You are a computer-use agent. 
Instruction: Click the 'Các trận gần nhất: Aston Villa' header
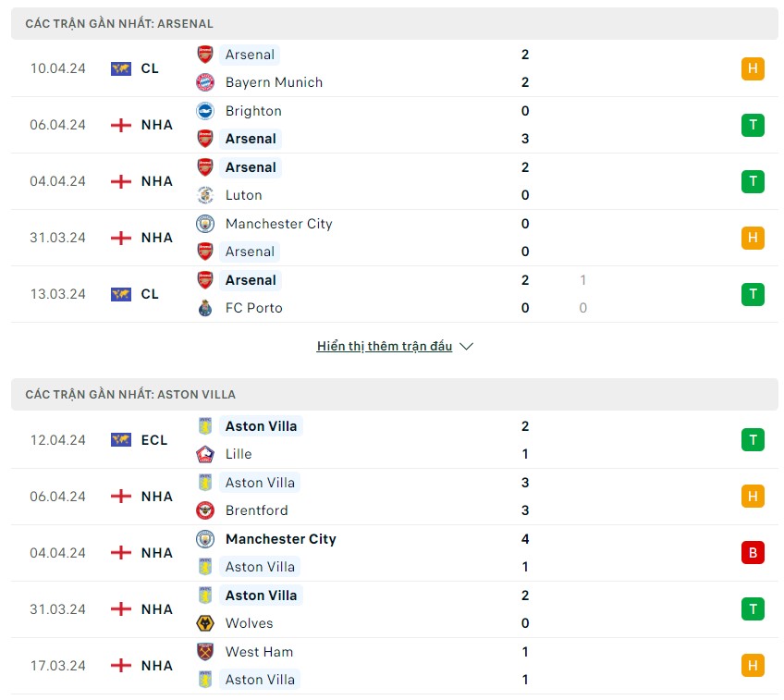point(395,395)
